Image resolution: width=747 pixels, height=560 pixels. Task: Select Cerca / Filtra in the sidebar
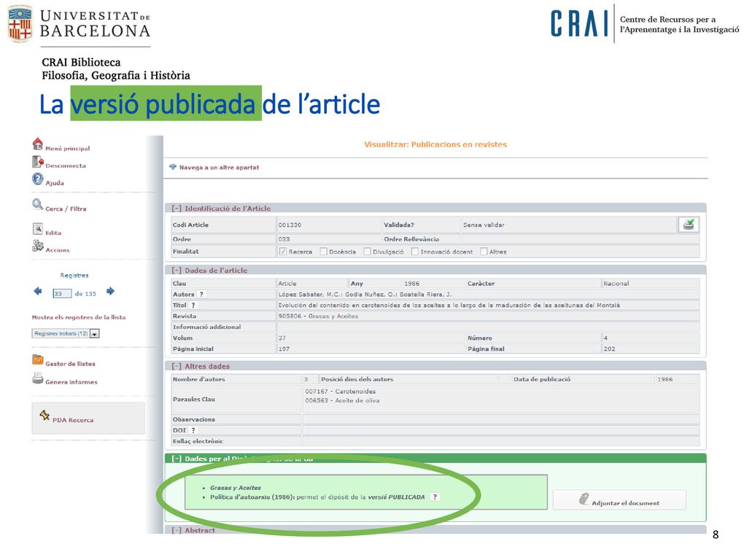click(x=66, y=209)
